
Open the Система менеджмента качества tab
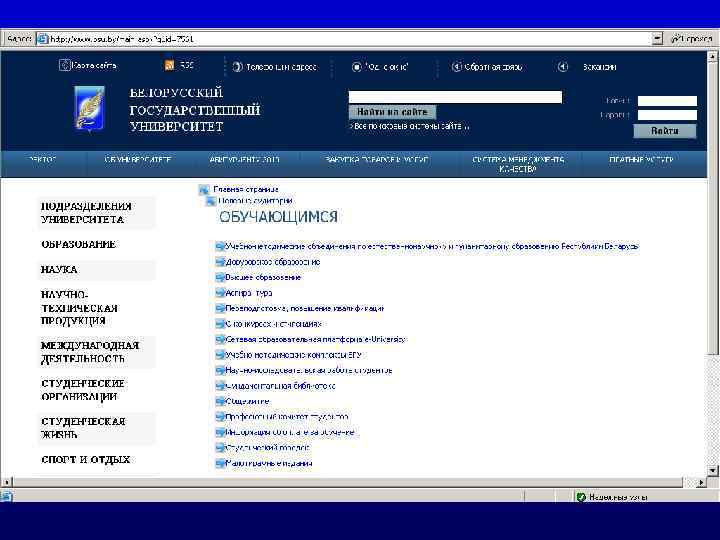pos(518,164)
